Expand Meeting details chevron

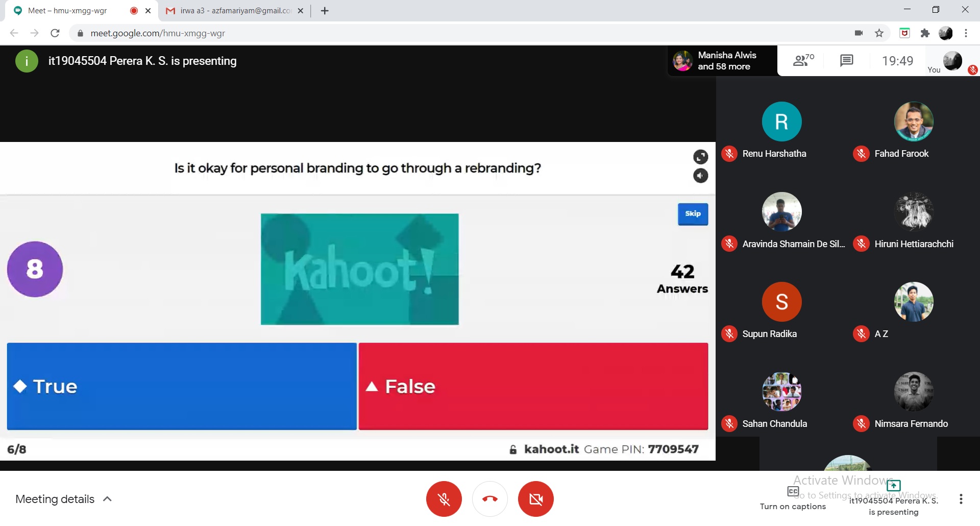[x=107, y=499]
